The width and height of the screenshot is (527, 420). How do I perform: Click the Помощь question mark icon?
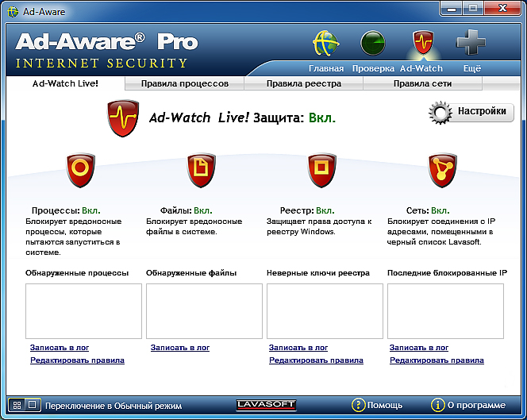358,405
